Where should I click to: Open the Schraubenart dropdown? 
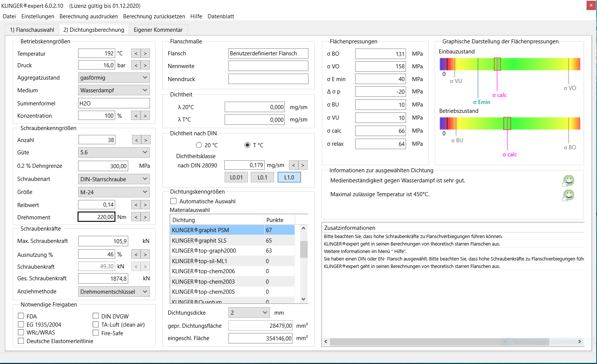[114, 179]
